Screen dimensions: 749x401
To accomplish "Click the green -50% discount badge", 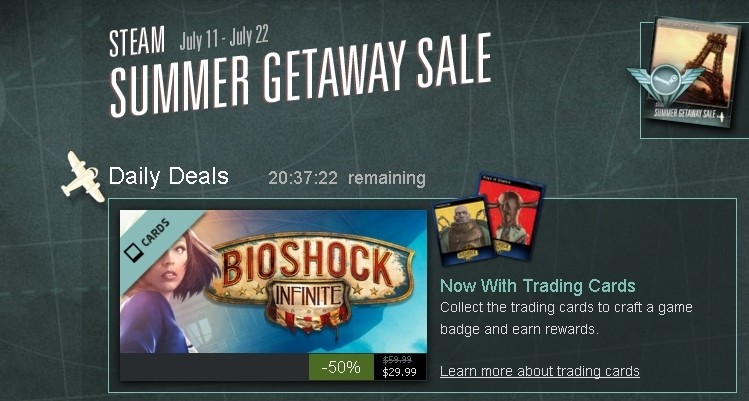I will click(x=341, y=367).
